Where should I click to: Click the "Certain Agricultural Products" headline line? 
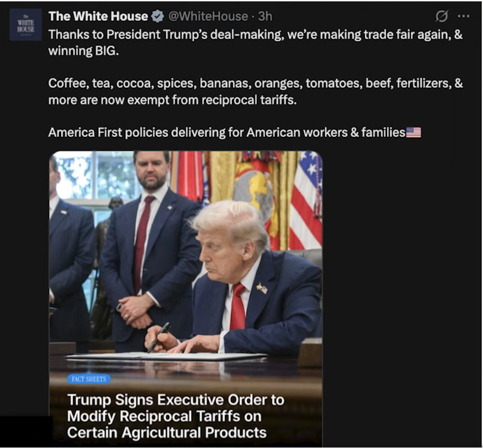click(x=167, y=433)
